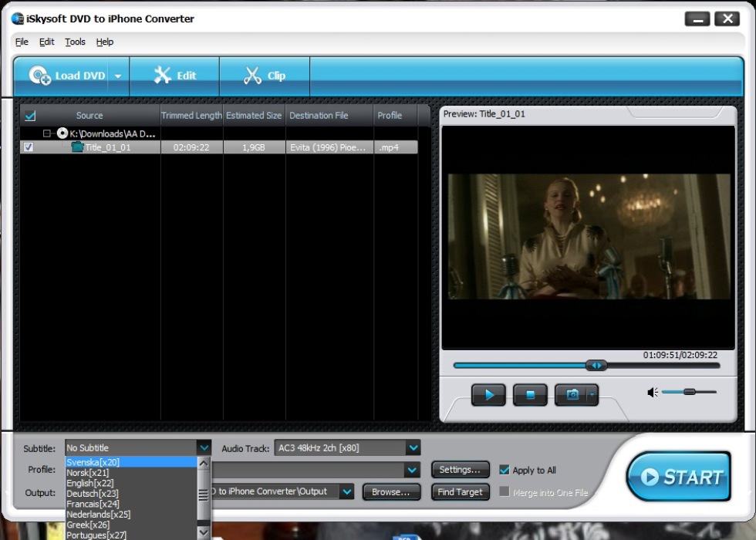
Task: Click the 1,9GB estimated size cell
Action: click(x=254, y=147)
